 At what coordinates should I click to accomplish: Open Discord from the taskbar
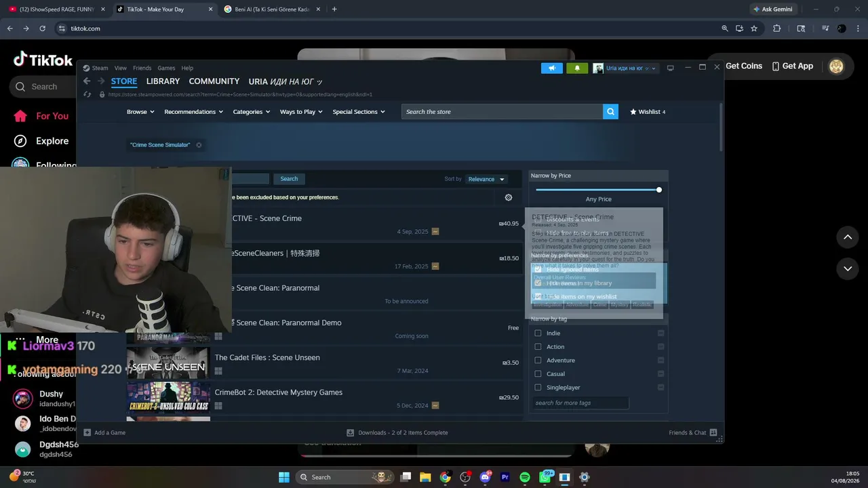(x=485, y=477)
